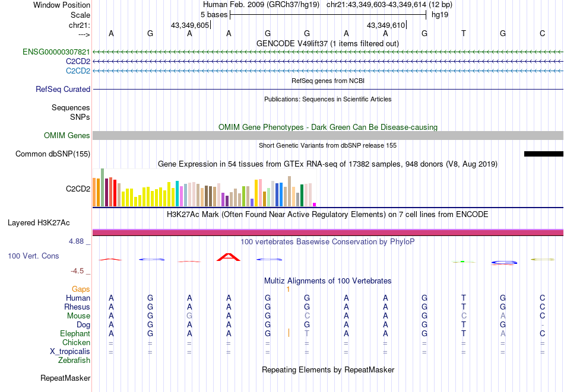Open Short Genetic Variants from dbSNP title
Viewport: 564px width, 392px height.
[x=328, y=145]
